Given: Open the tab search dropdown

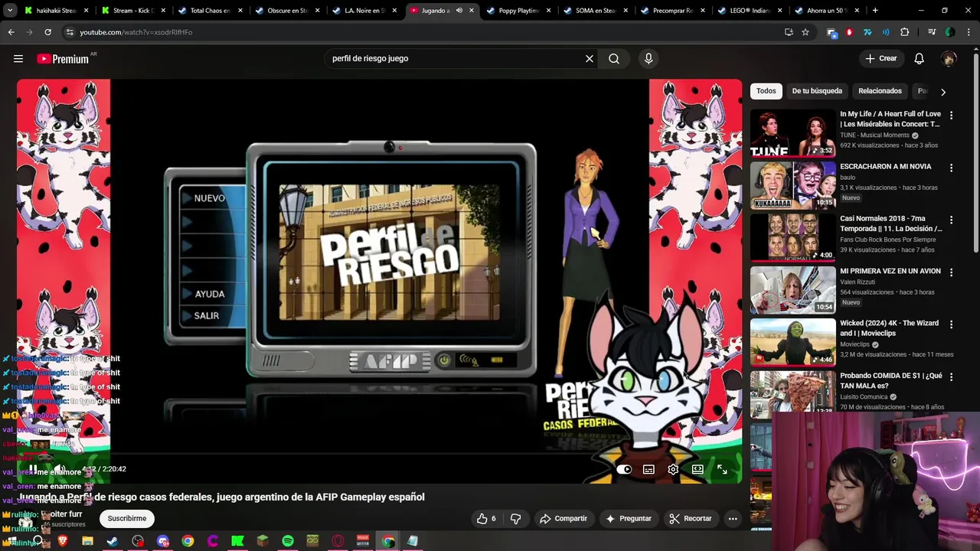Looking at the screenshot, I should pos(11,11).
